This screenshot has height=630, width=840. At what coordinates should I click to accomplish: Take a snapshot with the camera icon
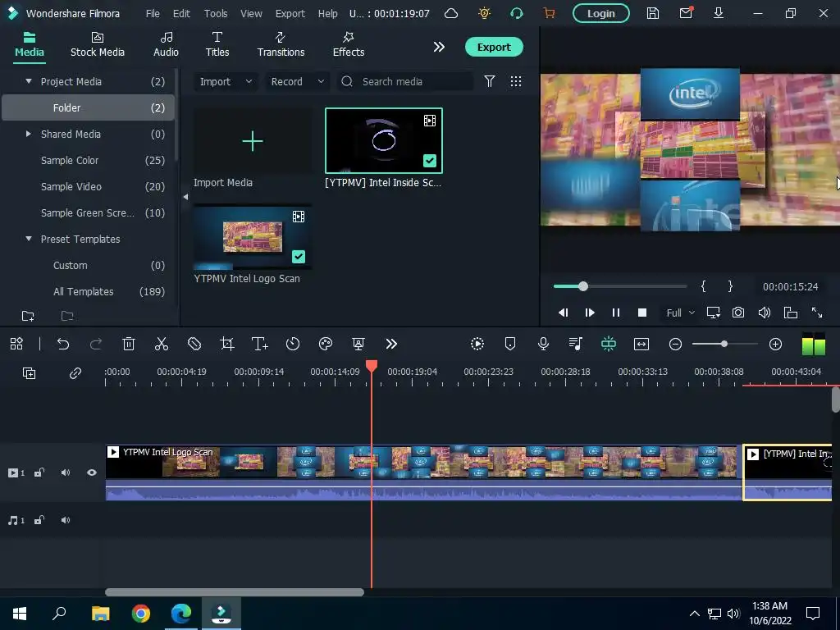tap(738, 313)
